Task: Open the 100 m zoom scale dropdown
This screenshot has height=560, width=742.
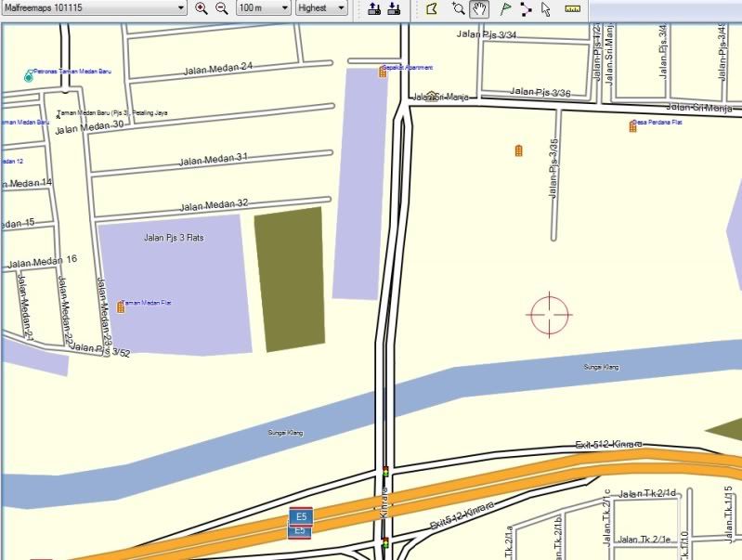Action: [262, 7]
